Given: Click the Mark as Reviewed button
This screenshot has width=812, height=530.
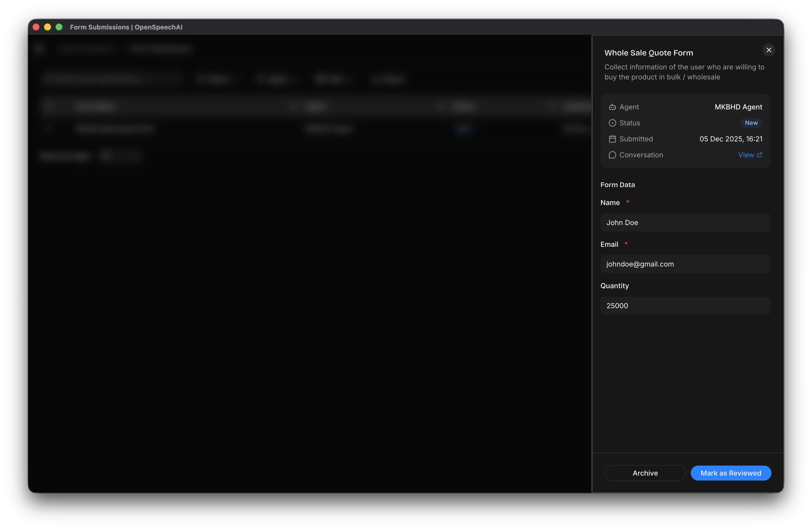Looking at the screenshot, I should [x=731, y=473].
